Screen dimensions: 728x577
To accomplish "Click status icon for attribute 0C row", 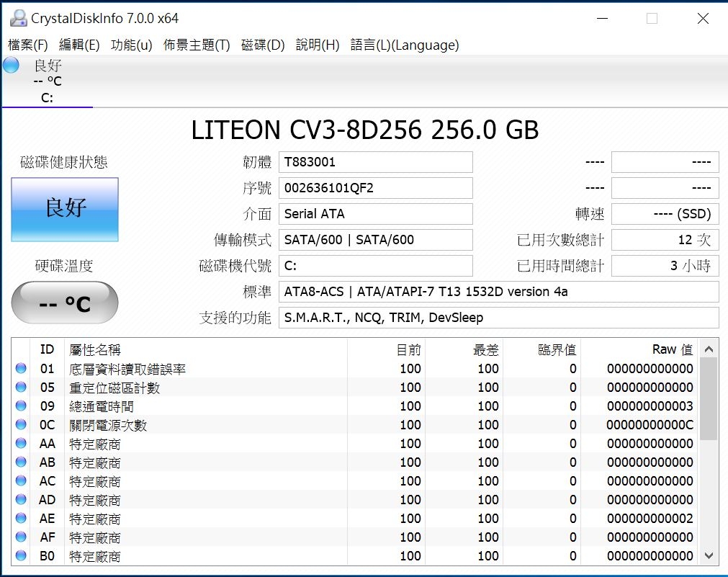I will (21, 425).
